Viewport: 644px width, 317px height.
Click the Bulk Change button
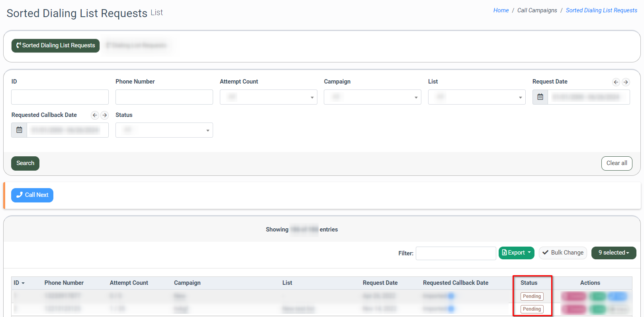[562, 253]
